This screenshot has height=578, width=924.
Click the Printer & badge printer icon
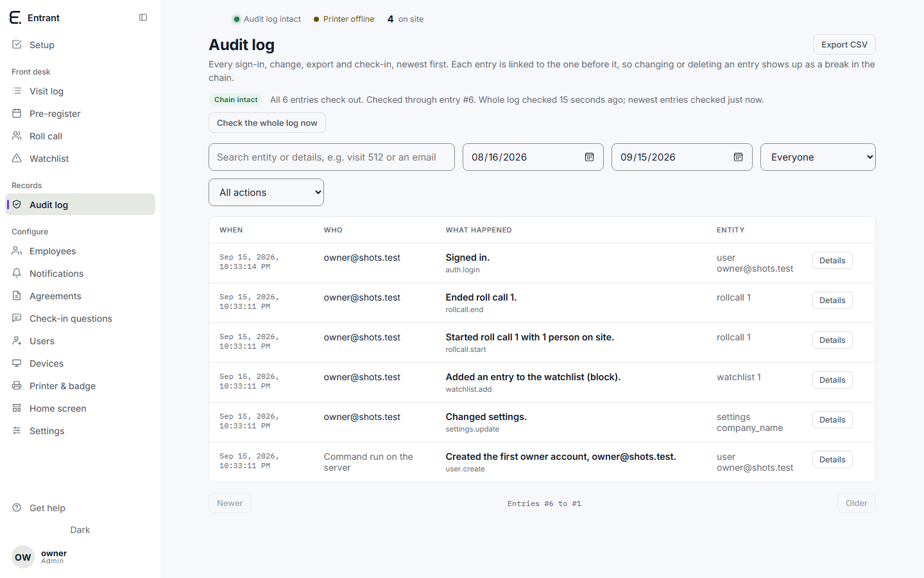point(17,385)
